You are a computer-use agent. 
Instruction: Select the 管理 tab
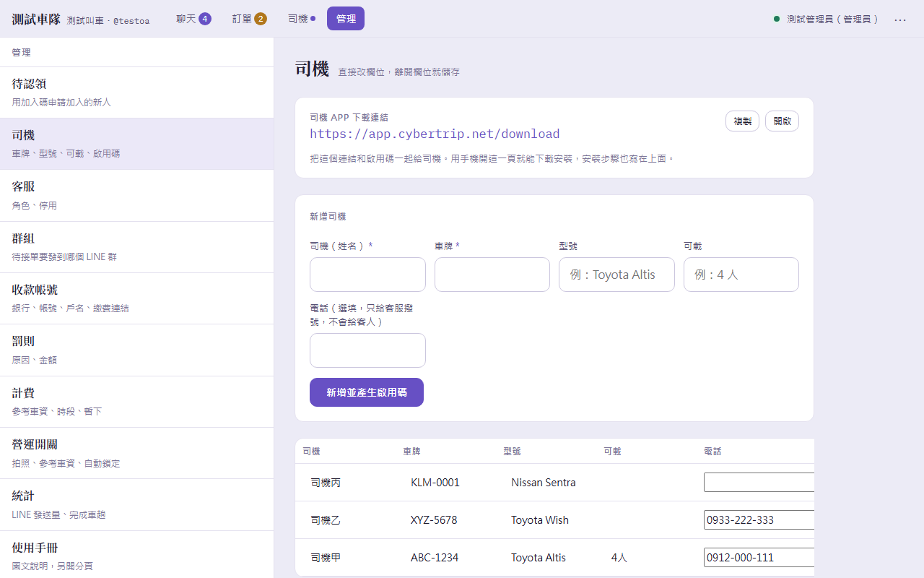(346, 19)
